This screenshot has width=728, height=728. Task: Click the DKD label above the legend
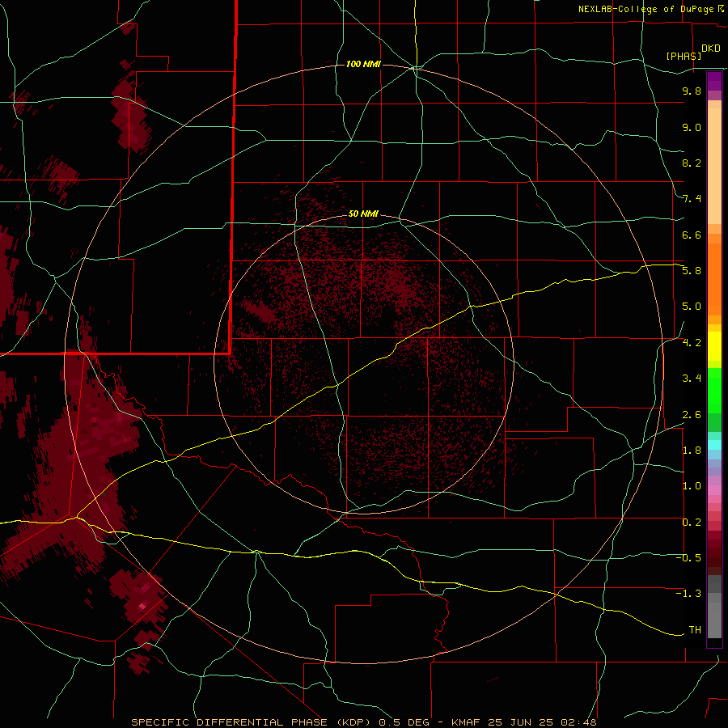click(711, 49)
